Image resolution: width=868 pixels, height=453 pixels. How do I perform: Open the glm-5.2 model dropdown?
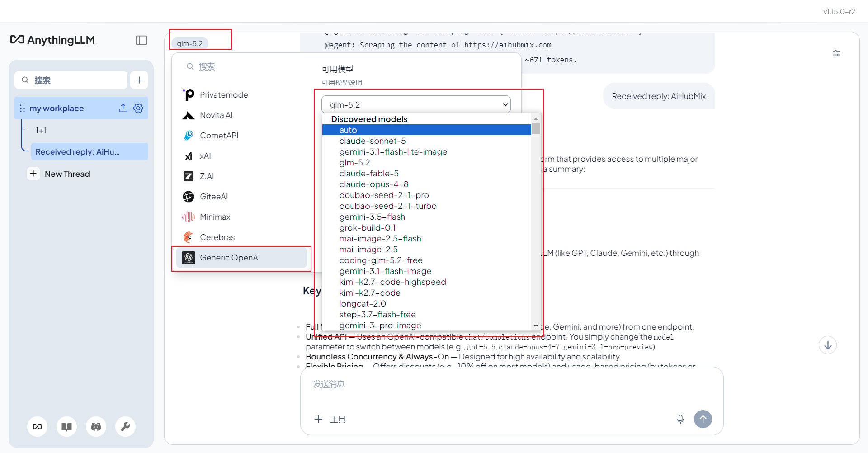coord(416,104)
